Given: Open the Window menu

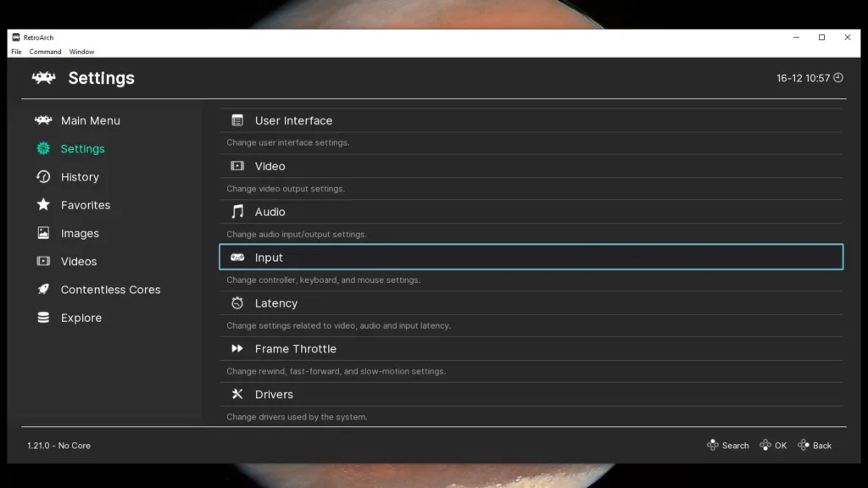Looking at the screenshot, I should pos(81,52).
